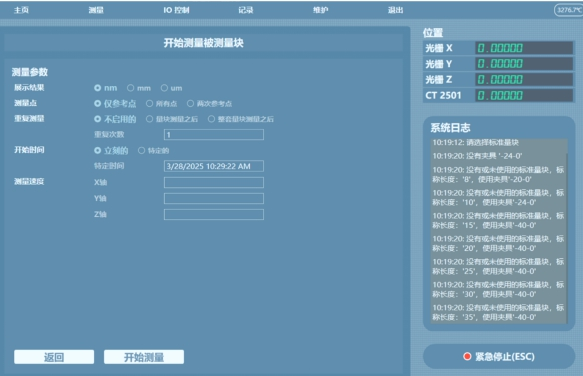Open the 测量 menu
This screenshot has width=583, height=376.
tap(96, 10)
